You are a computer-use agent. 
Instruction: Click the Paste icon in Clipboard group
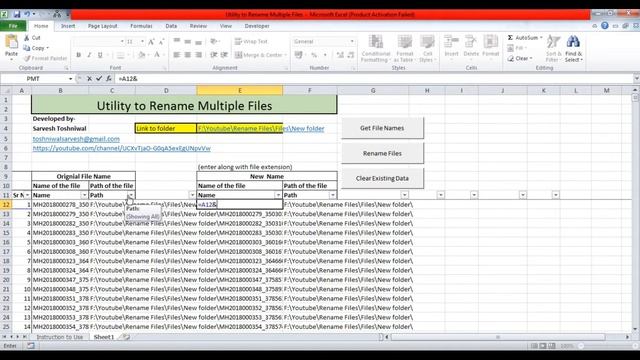[11, 42]
